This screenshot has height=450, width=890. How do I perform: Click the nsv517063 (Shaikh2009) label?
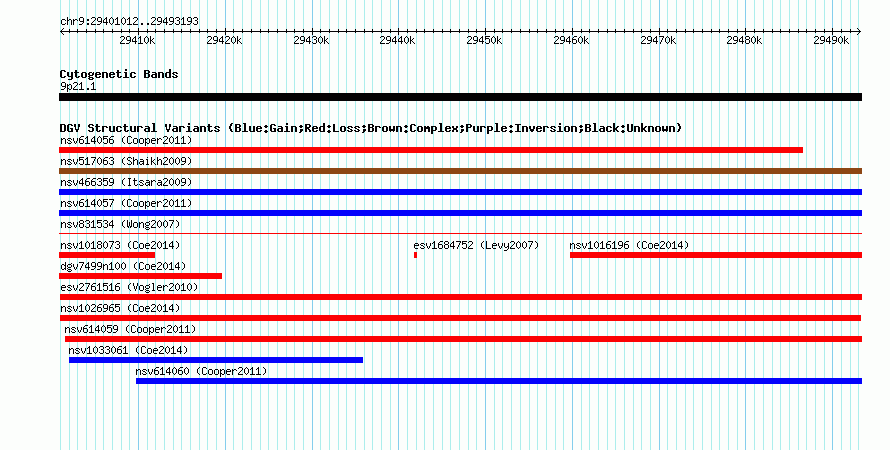coord(126,161)
